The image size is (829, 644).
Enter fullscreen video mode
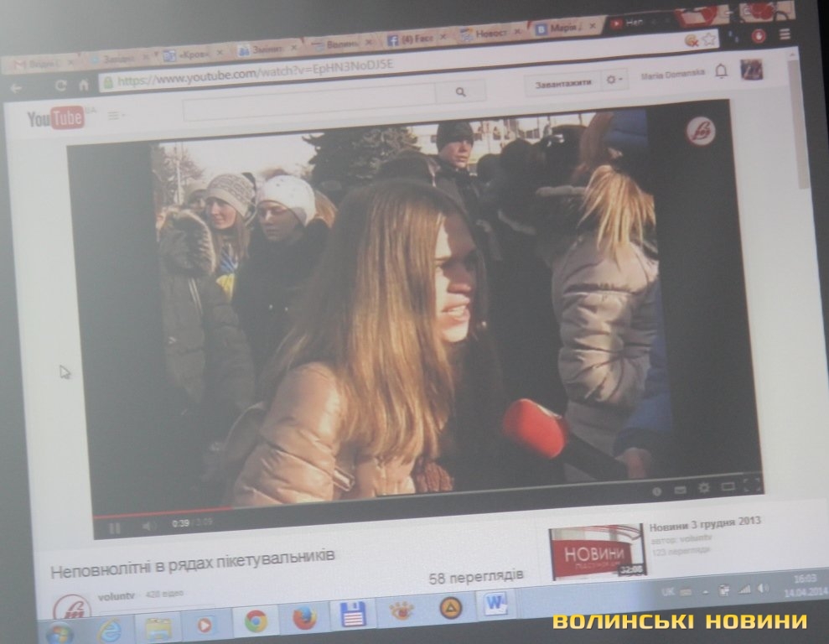pyautogui.click(x=752, y=484)
